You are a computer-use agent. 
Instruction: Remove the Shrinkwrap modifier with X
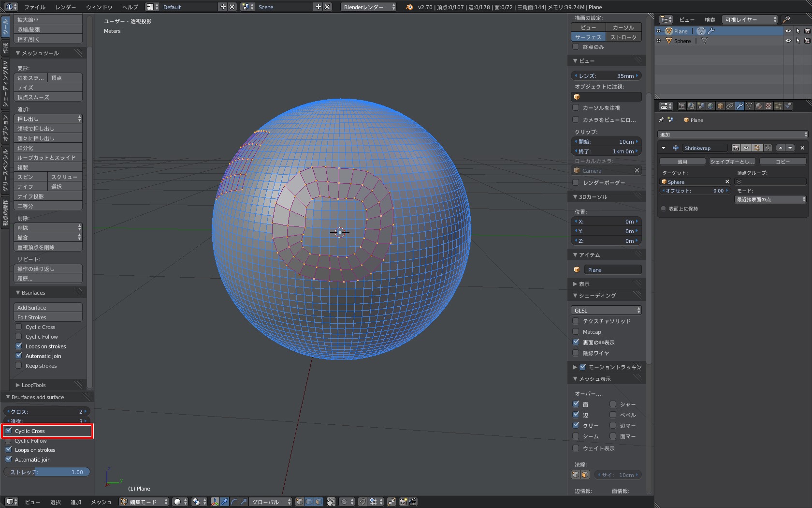coord(802,148)
